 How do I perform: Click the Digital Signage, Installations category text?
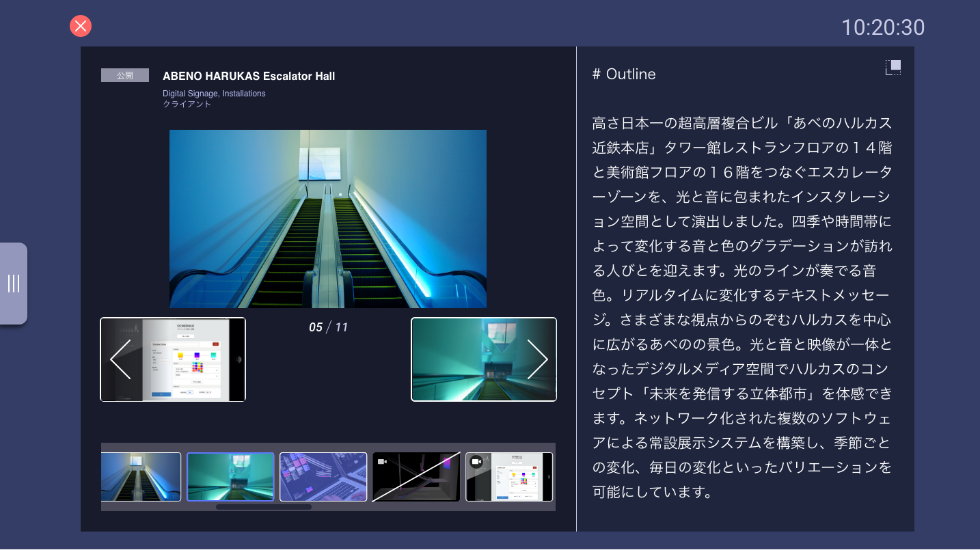(x=214, y=94)
